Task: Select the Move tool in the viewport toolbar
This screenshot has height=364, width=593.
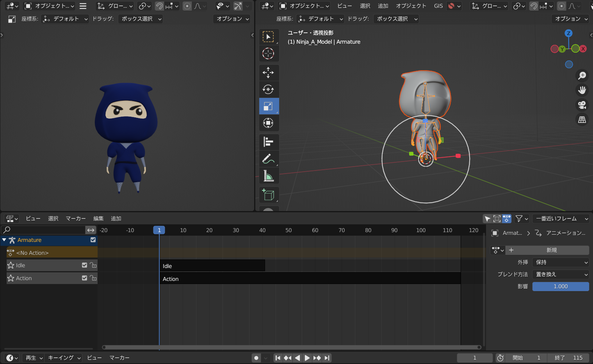Action: click(x=269, y=73)
